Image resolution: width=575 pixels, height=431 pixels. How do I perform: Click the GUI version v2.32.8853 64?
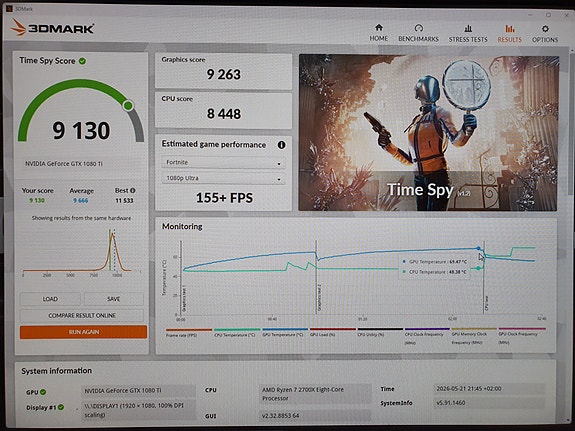315,416
